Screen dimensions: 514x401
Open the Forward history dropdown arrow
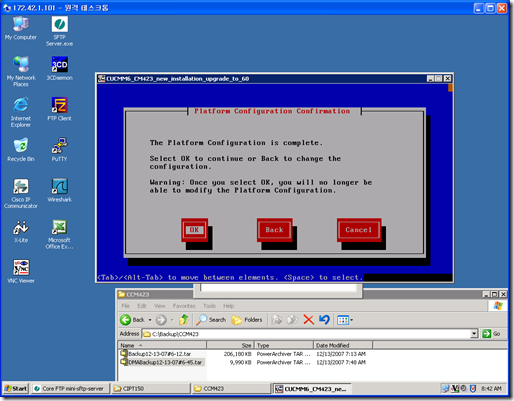[172, 320]
